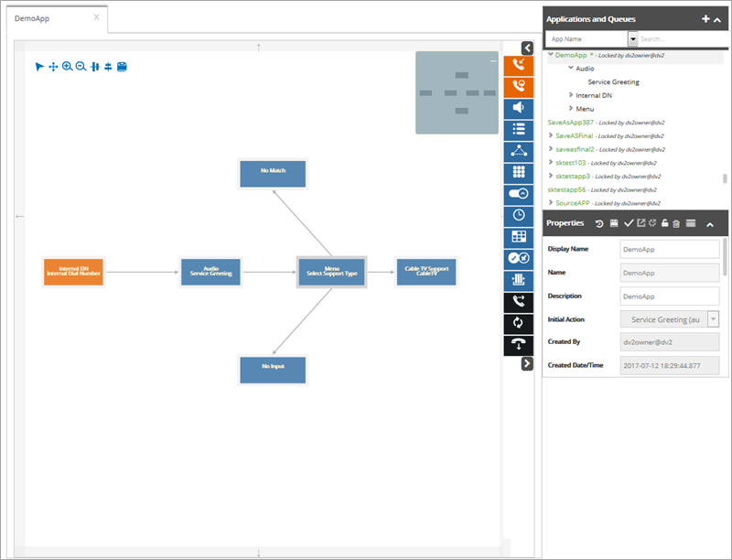Expand the Internal DN tree node
The height and width of the screenshot is (560, 732).
570,95
